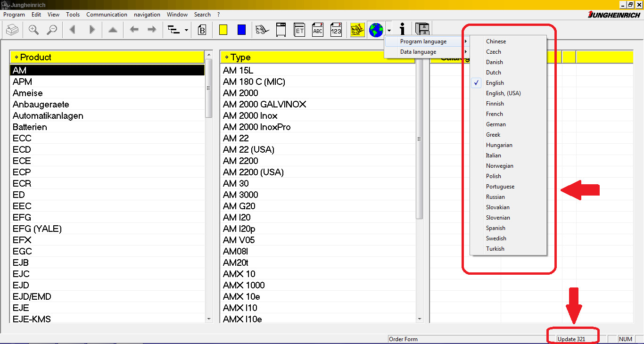Click the printer icon in toolbar
This screenshot has height=344, width=644.
(12, 30)
